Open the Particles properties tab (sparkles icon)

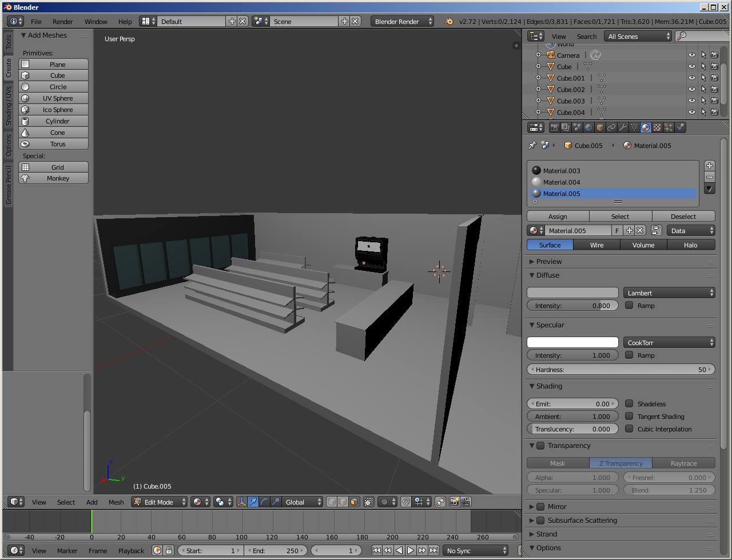tap(669, 127)
